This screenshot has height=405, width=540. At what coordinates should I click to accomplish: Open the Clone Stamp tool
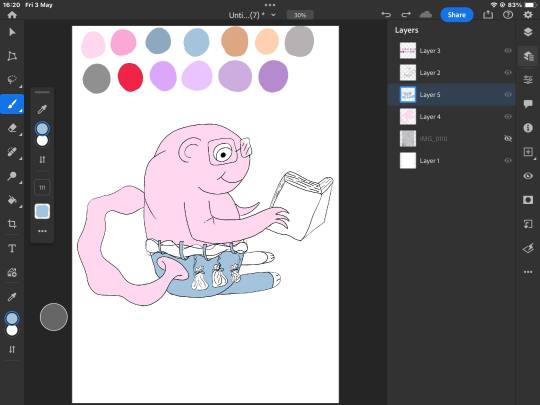pyautogui.click(x=12, y=176)
